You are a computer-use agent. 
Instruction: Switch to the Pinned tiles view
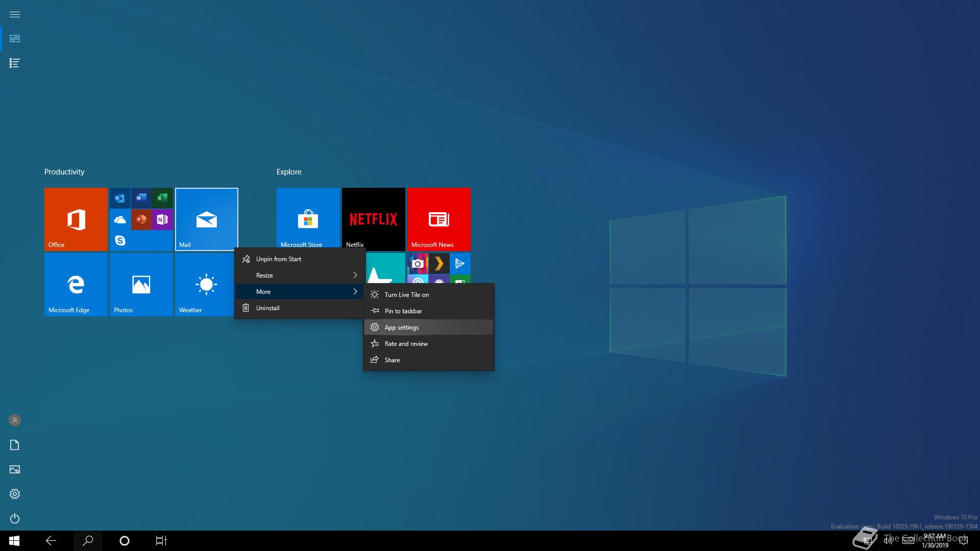(15, 39)
